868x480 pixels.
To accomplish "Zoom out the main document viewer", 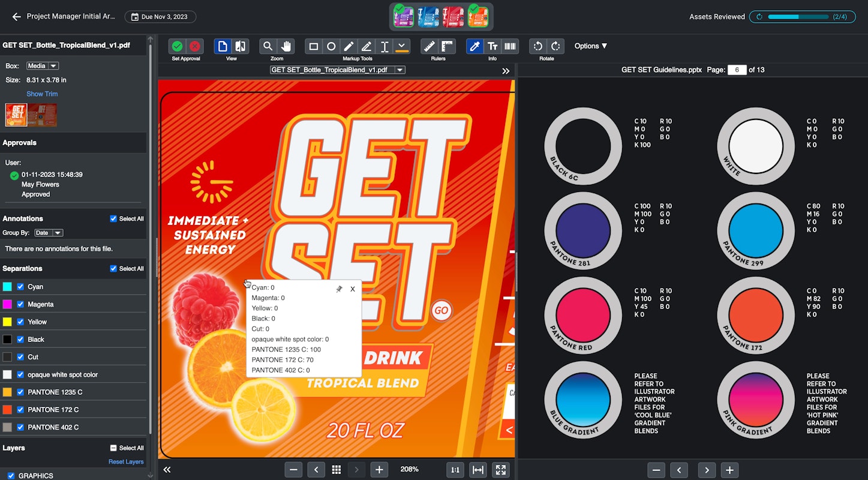I will coord(293,470).
